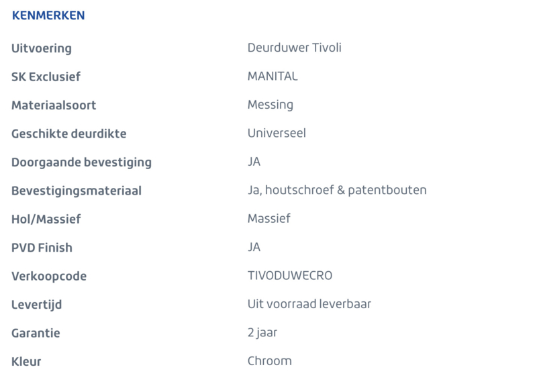Click the Geschikte deurdikte label
The image size is (537, 392).
69,134
